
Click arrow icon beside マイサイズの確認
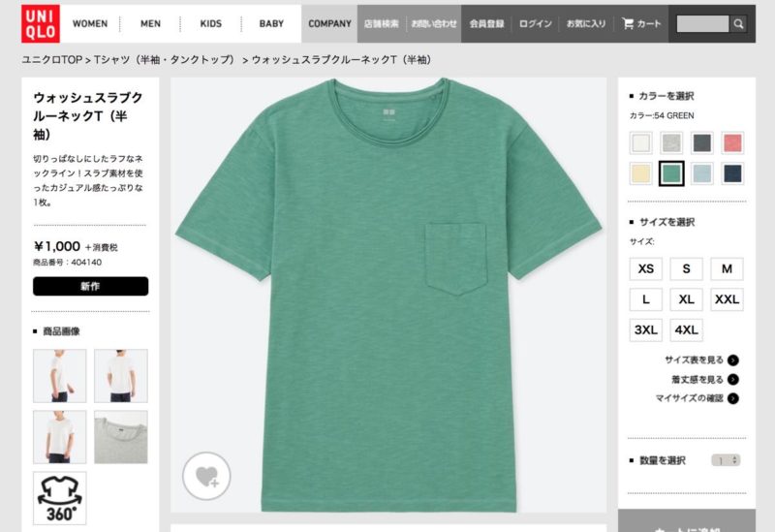pos(733,398)
